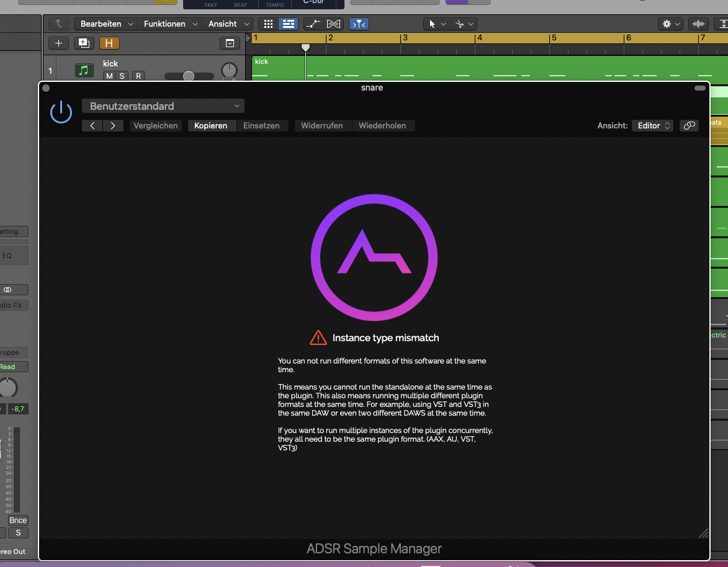
Task: Click the Audio FX slot
Action: 14,305
